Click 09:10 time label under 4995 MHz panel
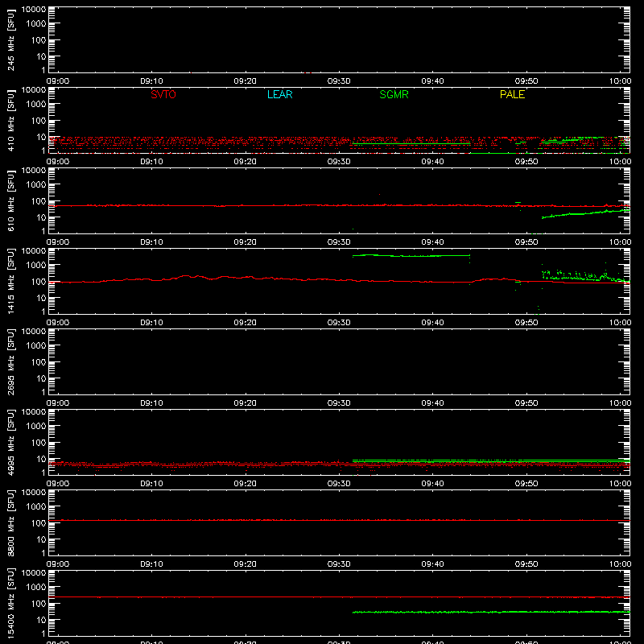 click(x=151, y=484)
